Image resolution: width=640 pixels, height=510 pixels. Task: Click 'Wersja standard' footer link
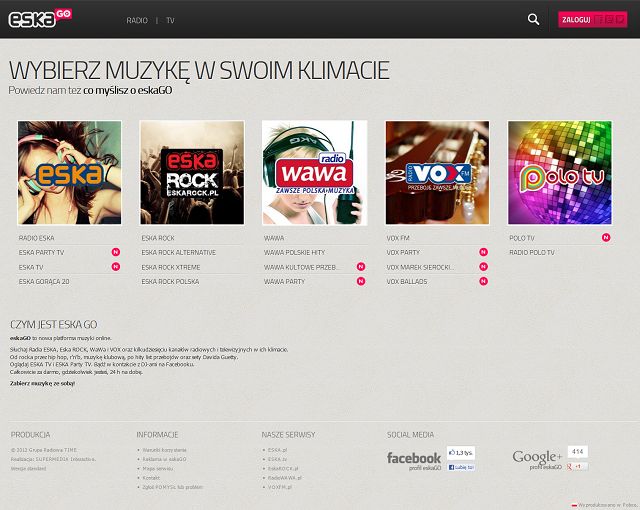29,469
